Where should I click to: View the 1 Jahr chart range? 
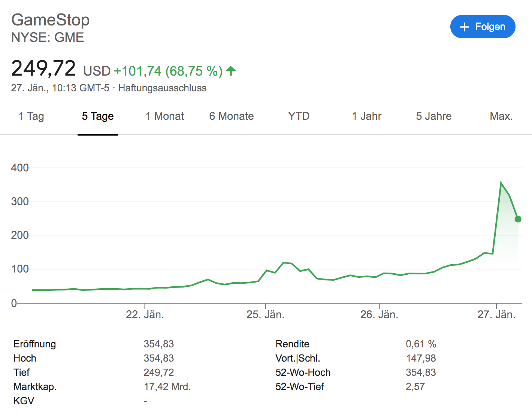click(366, 116)
